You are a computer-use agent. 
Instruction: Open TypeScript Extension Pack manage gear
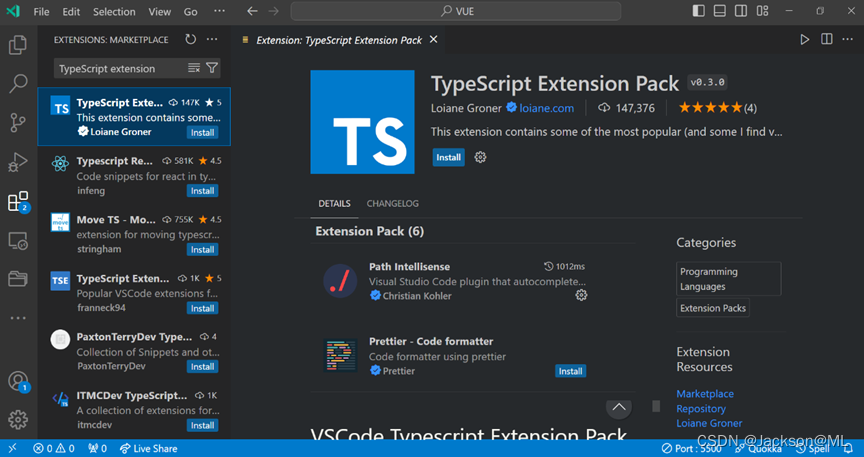(x=480, y=158)
